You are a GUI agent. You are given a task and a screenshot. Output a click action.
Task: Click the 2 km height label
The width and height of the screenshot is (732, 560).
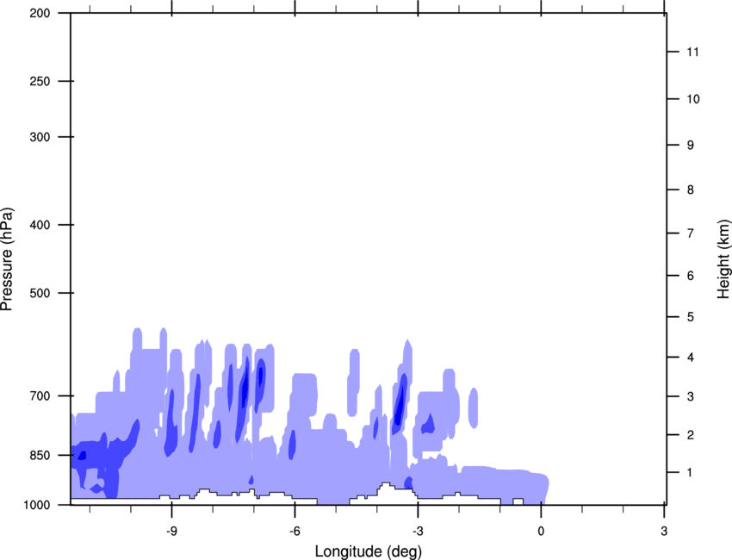tap(691, 435)
